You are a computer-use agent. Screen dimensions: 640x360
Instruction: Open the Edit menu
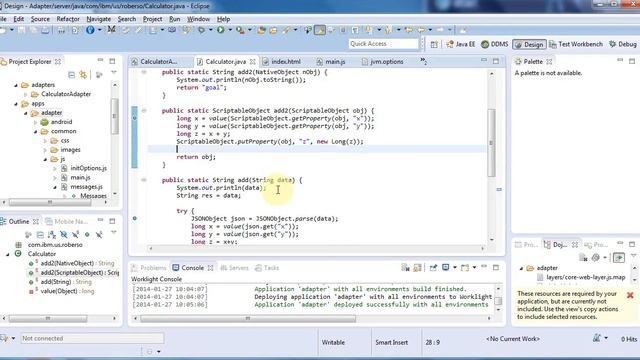point(18,19)
